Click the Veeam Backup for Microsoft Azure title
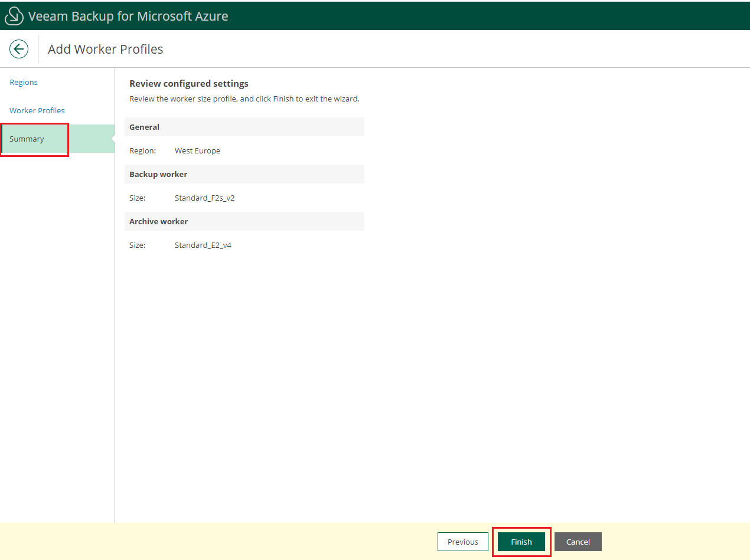 click(x=128, y=16)
